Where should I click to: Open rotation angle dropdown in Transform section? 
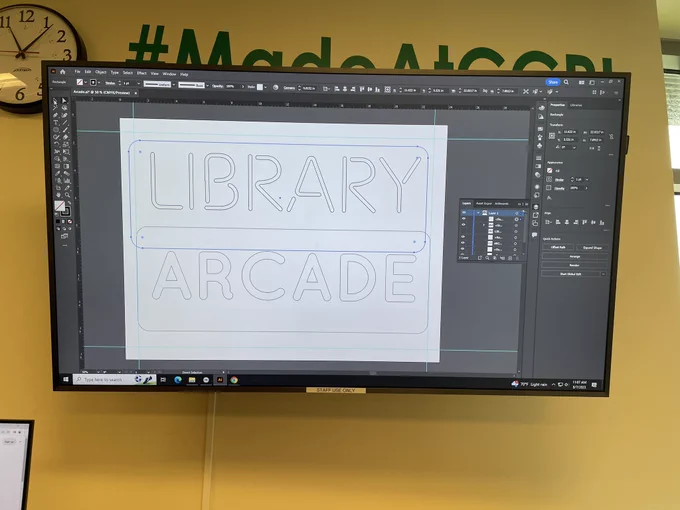point(574,147)
